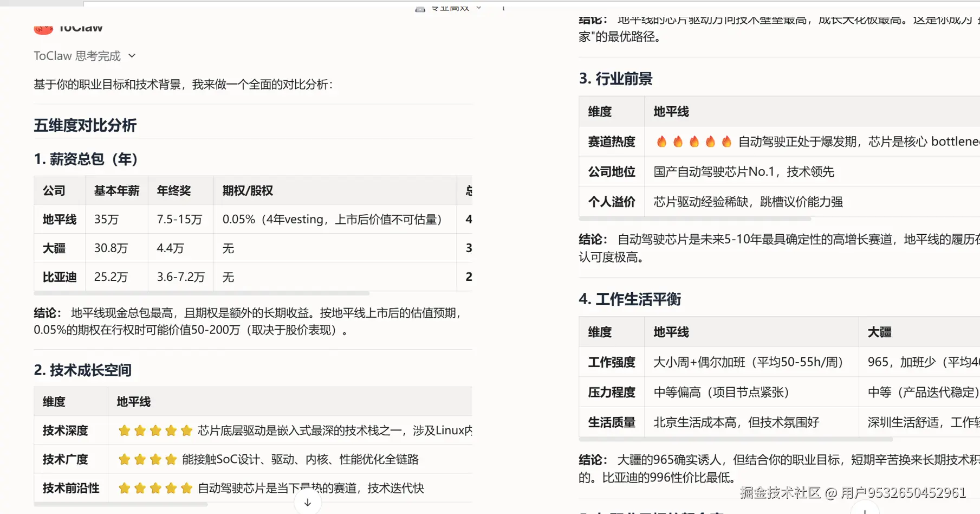Click the 公司地位 row label
This screenshot has height=514, width=980.
click(x=612, y=172)
